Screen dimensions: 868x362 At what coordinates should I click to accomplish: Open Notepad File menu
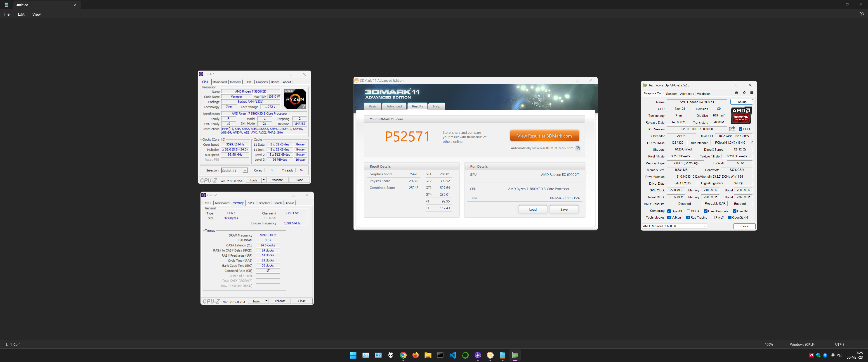click(x=6, y=14)
